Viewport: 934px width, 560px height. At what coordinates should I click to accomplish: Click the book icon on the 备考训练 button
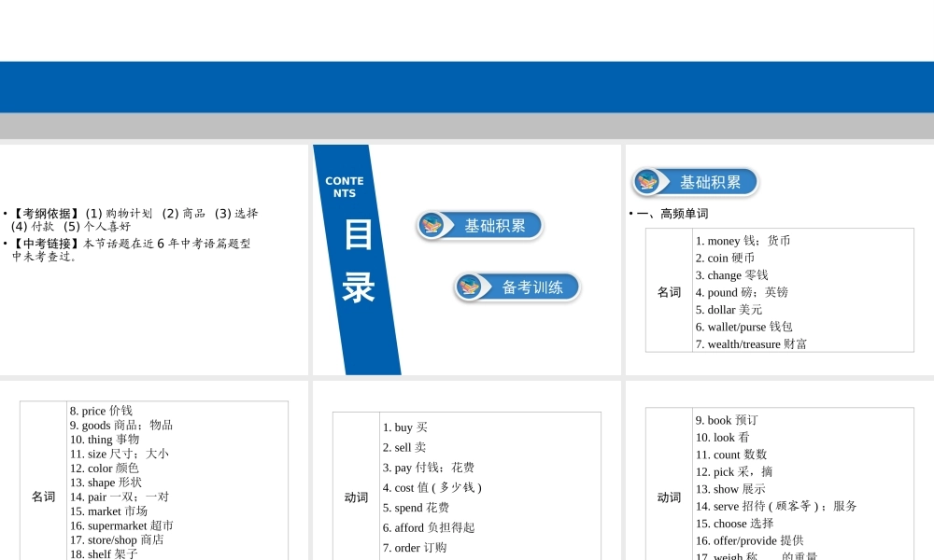469,287
